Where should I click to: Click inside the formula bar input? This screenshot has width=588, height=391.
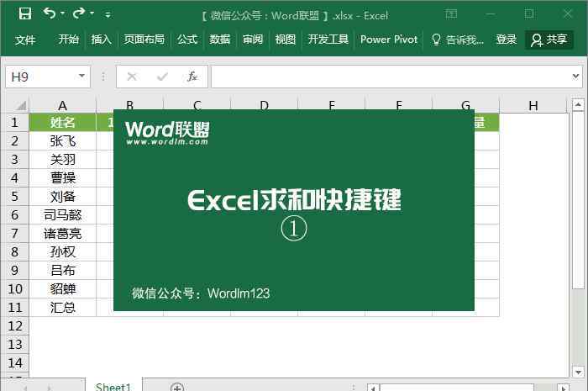point(390,77)
